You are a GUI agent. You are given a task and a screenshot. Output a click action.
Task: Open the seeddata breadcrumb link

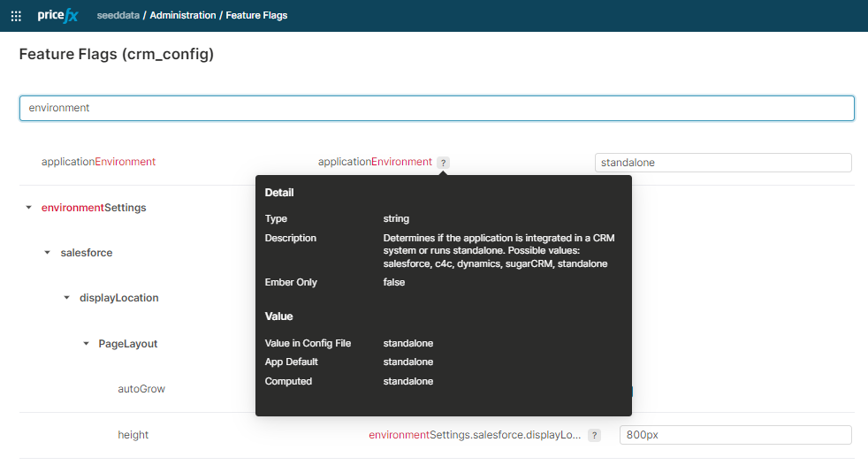(x=118, y=16)
